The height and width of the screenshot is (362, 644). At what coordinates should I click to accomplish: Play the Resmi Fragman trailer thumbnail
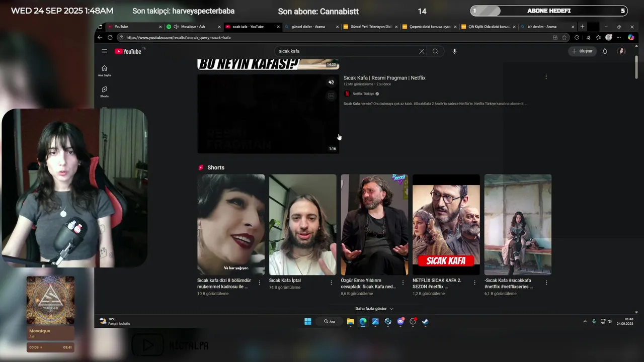click(x=268, y=114)
